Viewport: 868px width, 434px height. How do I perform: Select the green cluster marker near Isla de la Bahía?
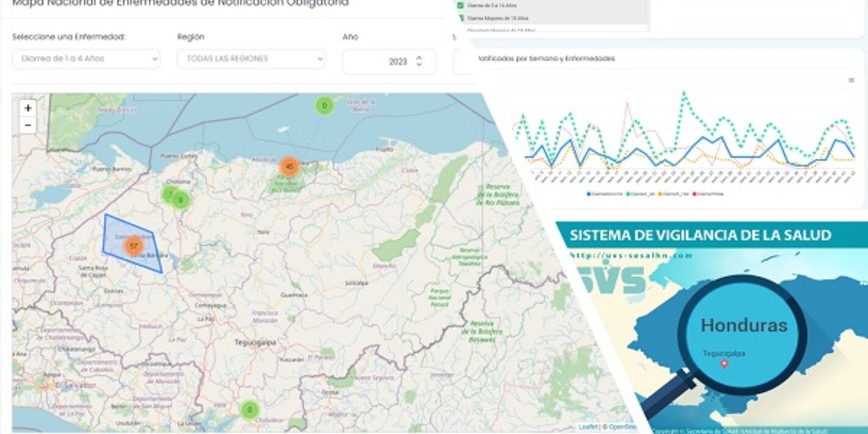pyautogui.click(x=324, y=106)
